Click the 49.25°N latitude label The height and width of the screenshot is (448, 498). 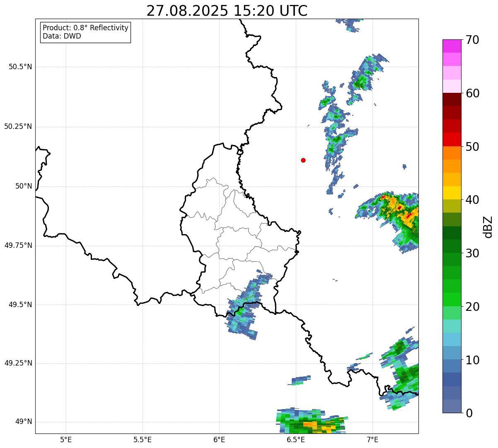tap(18, 363)
